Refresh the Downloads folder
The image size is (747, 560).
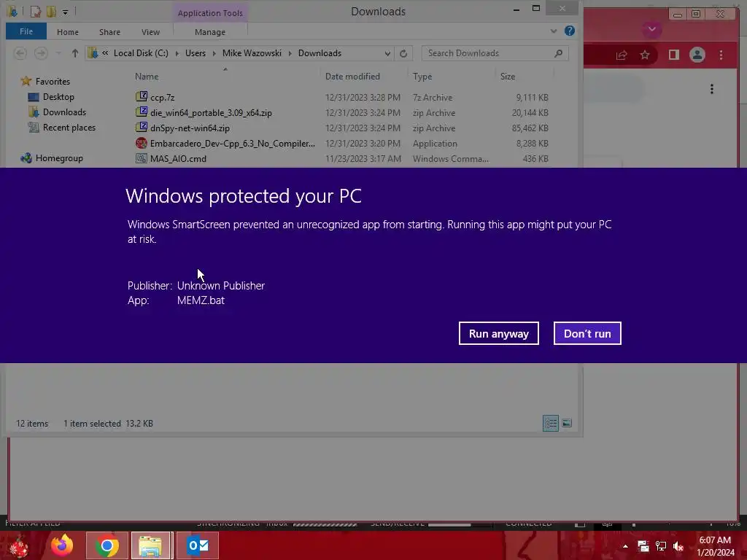[x=403, y=53]
